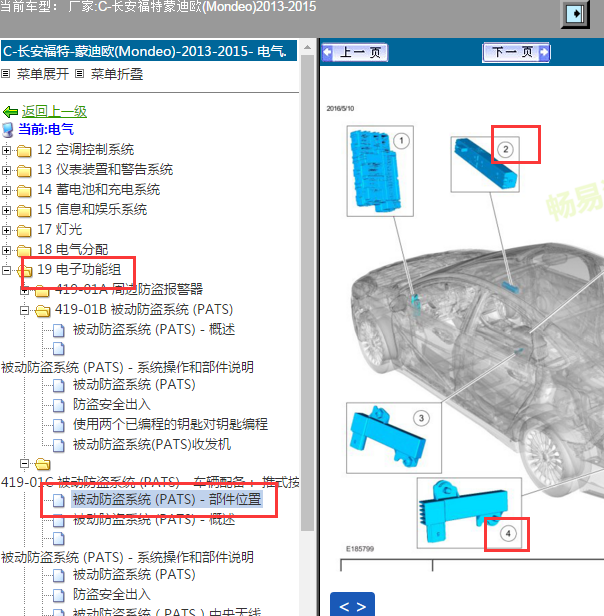Click 菜单展开 to expand all menus
This screenshot has height=616, width=604.
[x=42, y=74]
